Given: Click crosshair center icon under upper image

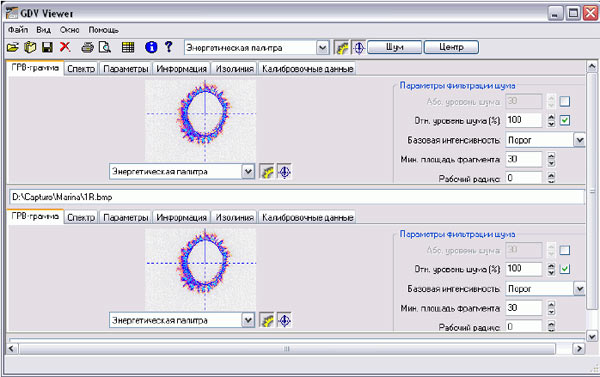Looking at the screenshot, I should pos(284,172).
